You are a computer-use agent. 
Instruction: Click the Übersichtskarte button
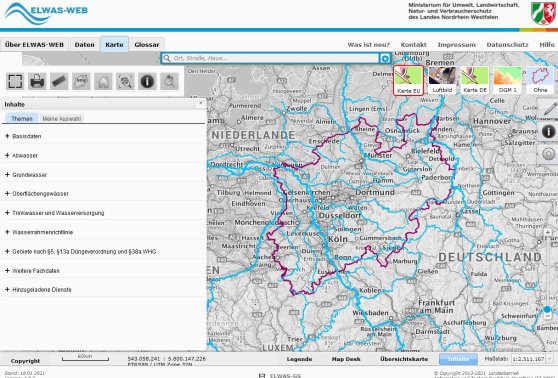pyautogui.click(x=404, y=359)
